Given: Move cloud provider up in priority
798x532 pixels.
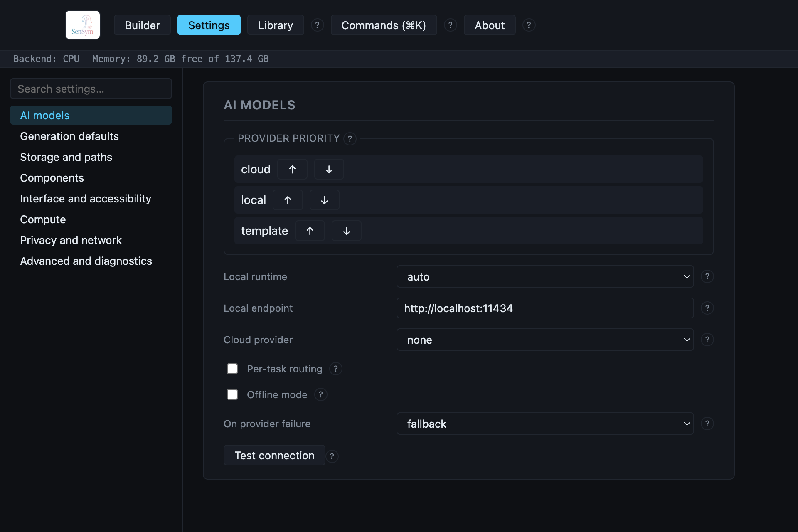Looking at the screenshot, I should click(292, 169).
